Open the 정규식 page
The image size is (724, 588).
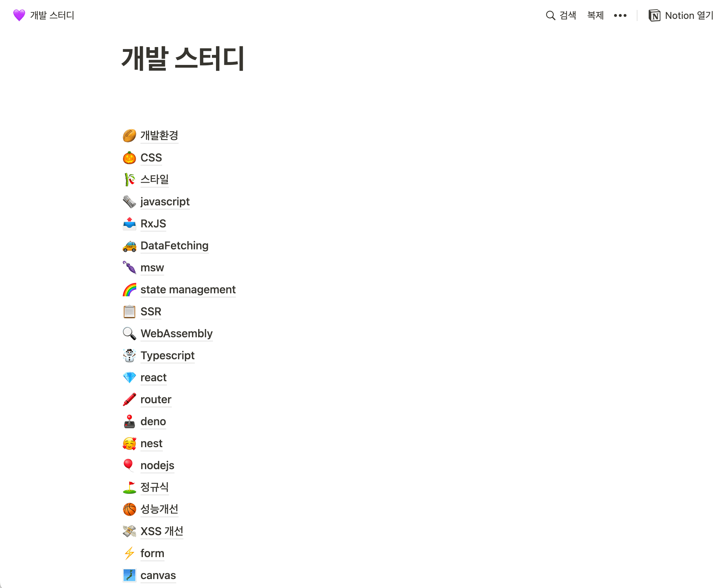coord(155,487)
